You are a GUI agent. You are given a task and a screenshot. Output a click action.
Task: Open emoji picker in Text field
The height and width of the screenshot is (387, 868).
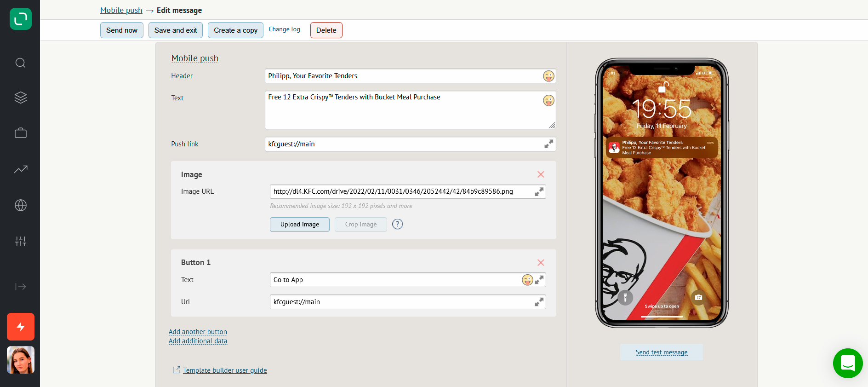[x=548, y=100]
